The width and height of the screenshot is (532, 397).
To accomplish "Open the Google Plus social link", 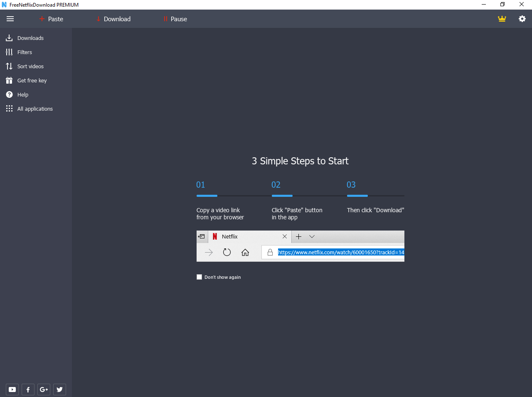I will (44, 390).
